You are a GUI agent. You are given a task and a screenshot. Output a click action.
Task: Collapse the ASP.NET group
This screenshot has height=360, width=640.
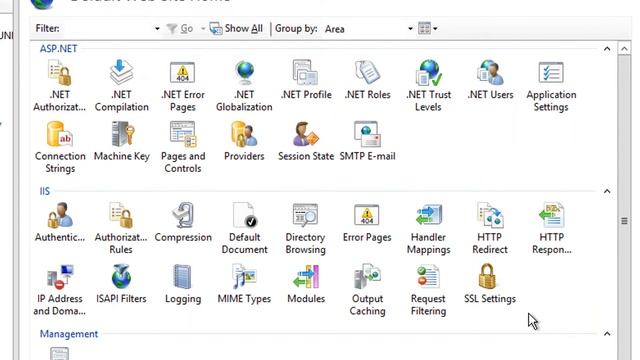click(607, 49)
